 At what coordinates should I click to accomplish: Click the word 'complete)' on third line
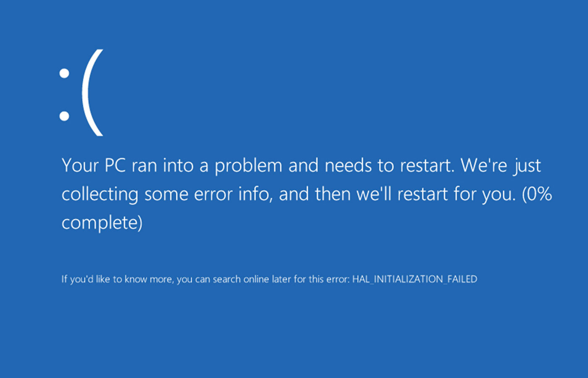(102, 223)
